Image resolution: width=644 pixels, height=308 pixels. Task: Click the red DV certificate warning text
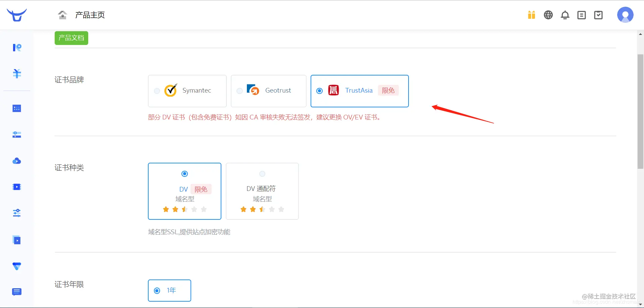tap(265, 117)
